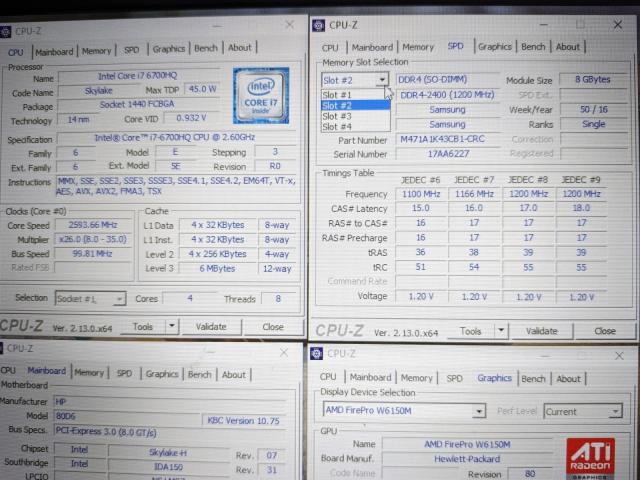Image resolution: width=640 pixels, height=480 pixels.
Task: Click CPU-Z app icon in SPD window title
Action: click(x=318, y=25)
